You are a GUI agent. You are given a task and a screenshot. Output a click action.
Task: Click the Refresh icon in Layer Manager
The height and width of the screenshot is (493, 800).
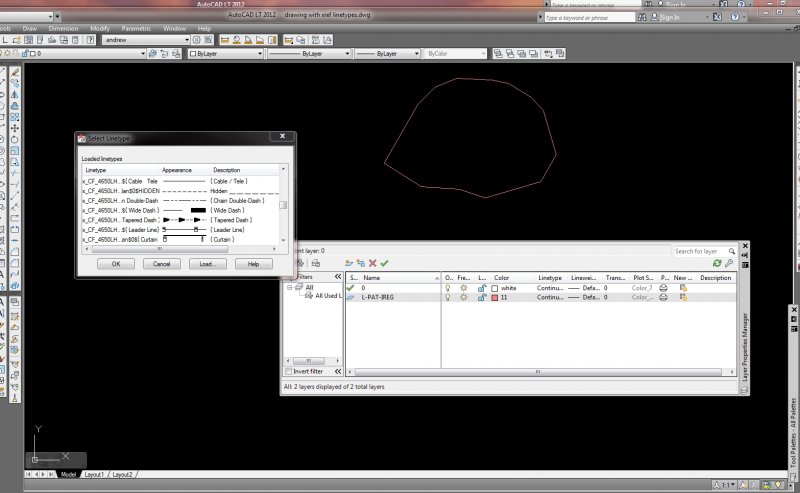pos(717,263)
